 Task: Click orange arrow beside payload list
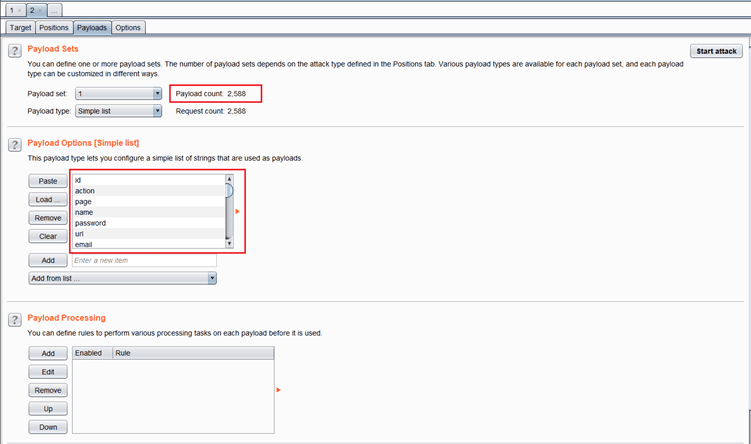pos(237,212)
